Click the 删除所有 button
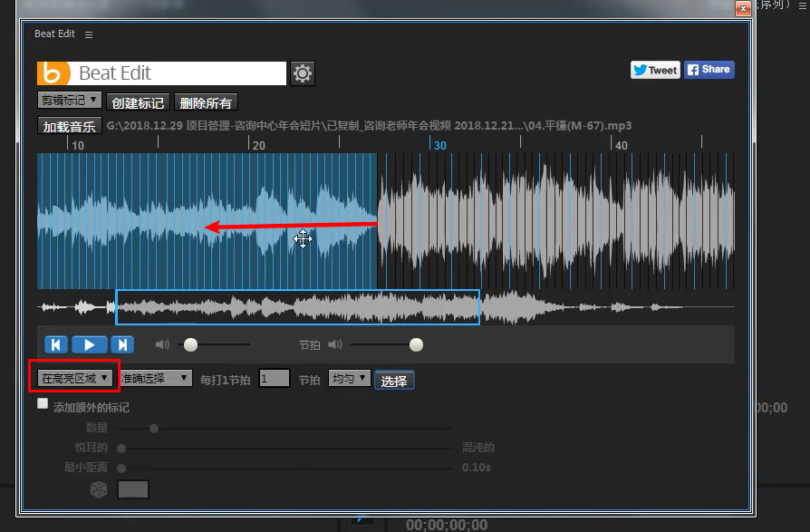The image size is (810, 532). (206, 102)
